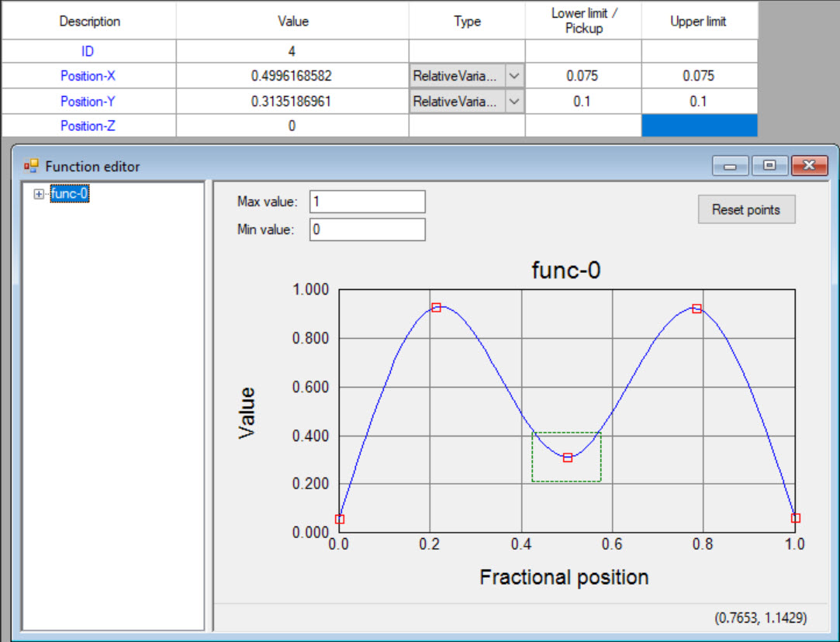Image resolution: width=840 pixels, height=642 pixels.
Task: Select the second peak control point near 0.8
Action: tap(697, 309)
